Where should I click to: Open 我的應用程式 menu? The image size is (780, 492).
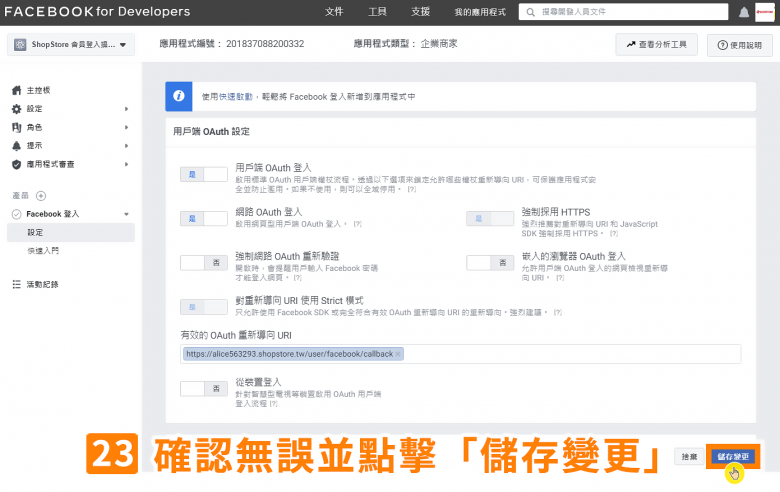click(480, 12)
